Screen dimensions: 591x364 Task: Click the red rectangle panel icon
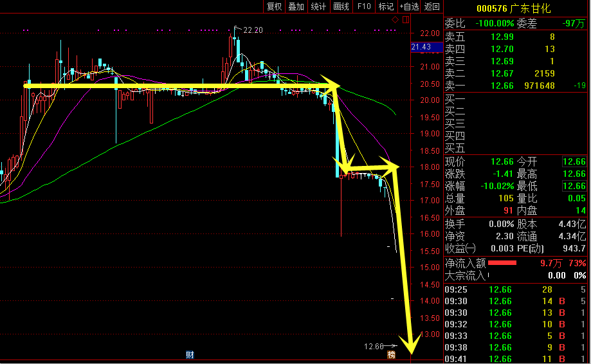click(x=405, y=21)
